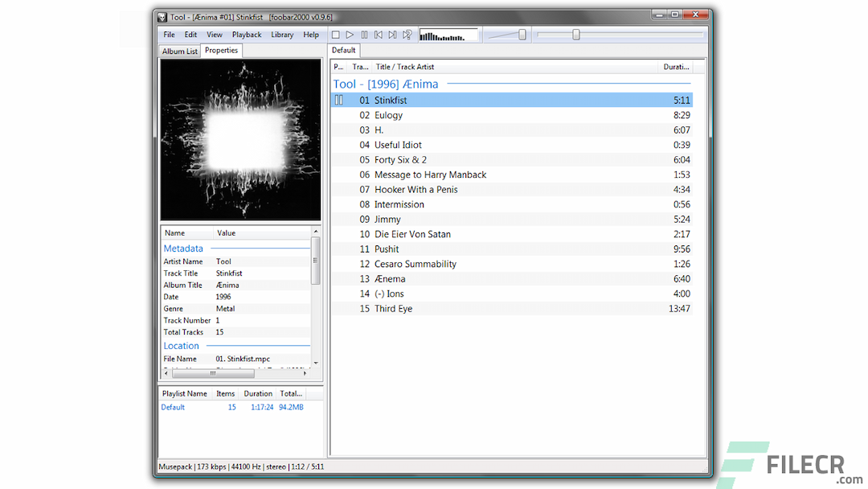Skip to next track with toolbar icon
Image resolution: width=868 pixels, height=489 pixels.
click(x=393, y=35)
